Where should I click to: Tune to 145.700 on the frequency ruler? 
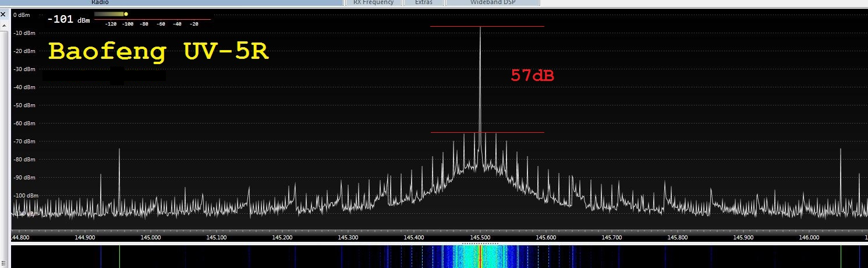(612, 237)
